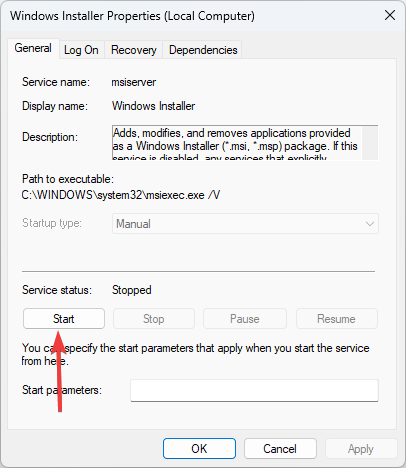Image resolution: width=406 pixels, height=468 pixels.
Task: Click the dialog title bar text
Action: pos(132,16)
